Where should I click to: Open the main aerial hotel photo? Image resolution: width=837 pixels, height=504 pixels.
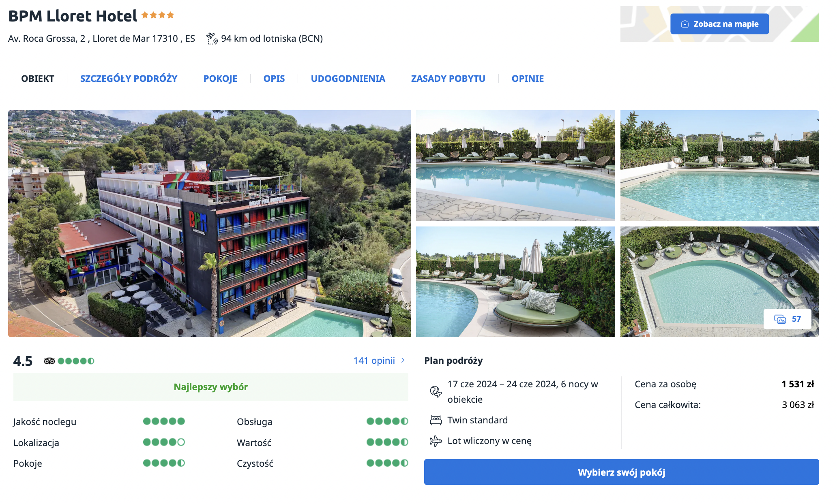tap(209, 224)
